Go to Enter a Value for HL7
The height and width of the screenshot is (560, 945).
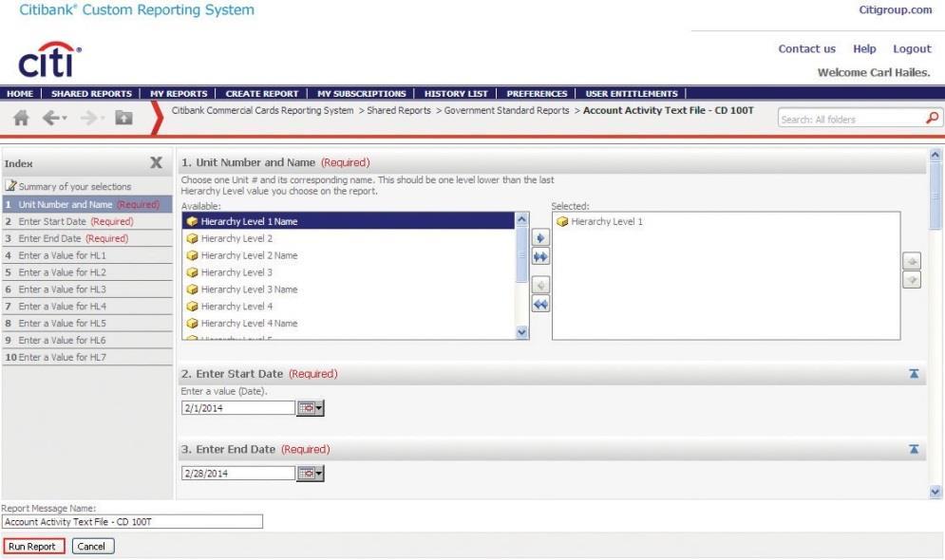87,357
